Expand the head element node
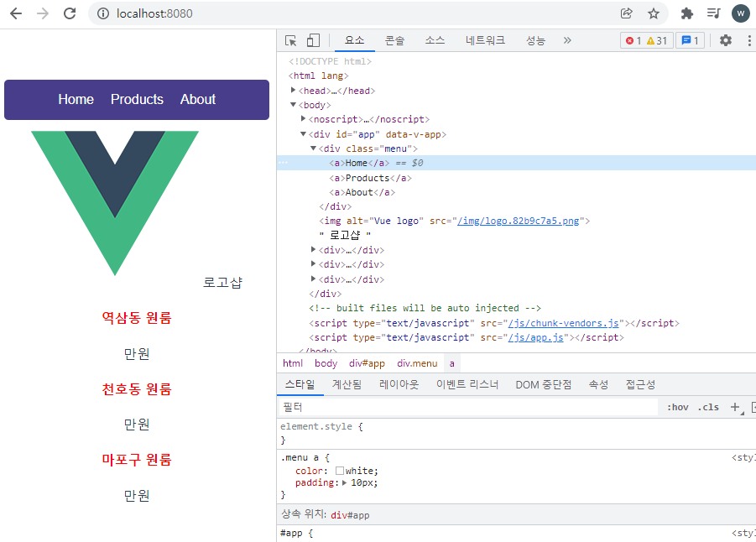Screen dimensions: 756x542 (x=293, y=90)
